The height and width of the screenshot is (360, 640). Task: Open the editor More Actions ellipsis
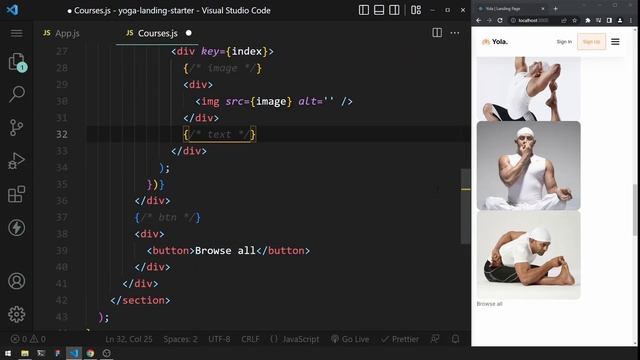click(x=455, y=33)
